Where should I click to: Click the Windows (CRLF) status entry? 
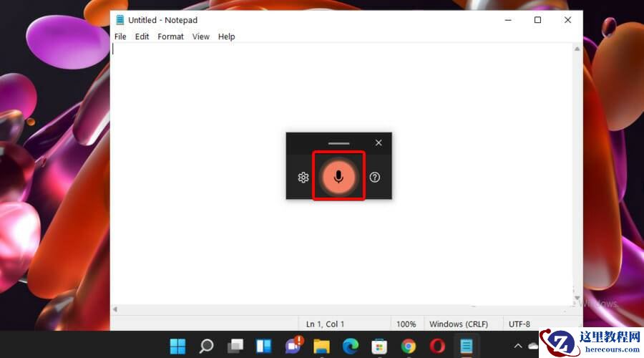pos(459,324)
